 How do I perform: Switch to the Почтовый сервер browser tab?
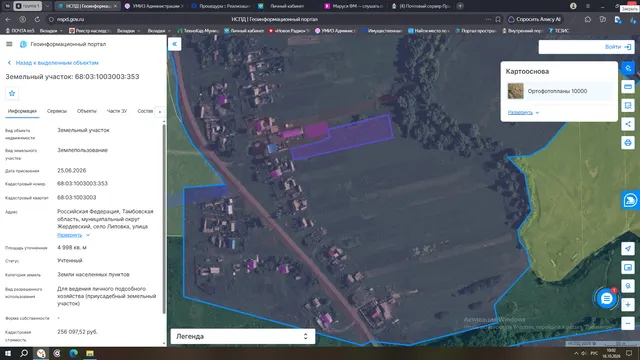click(421, 6)
